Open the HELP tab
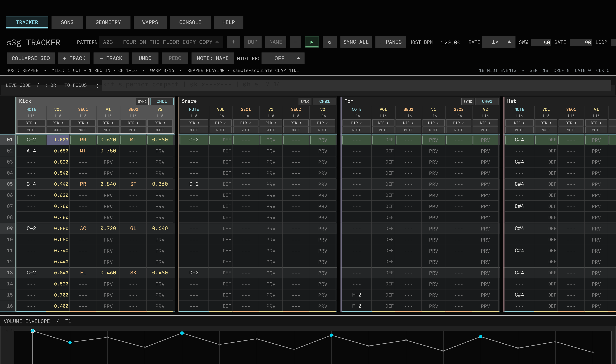This screenshot has height=364, width=616. tap(229, 22)
